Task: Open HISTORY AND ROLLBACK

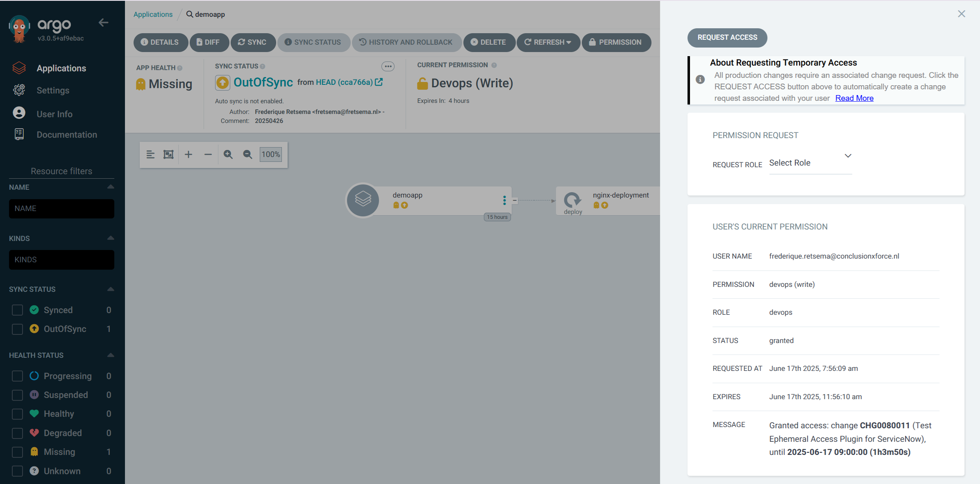Action: [406, 42]
